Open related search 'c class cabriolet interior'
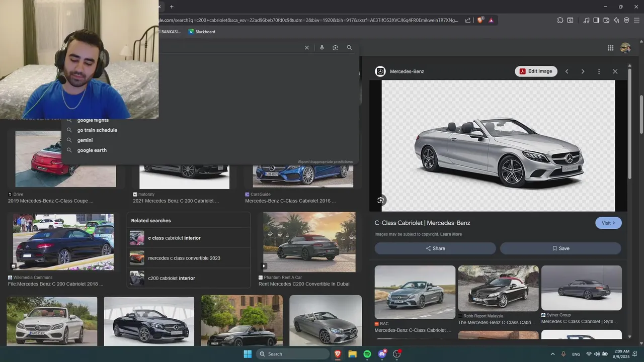The height and width of the screenshot is (362, 644). coord(188,238)
